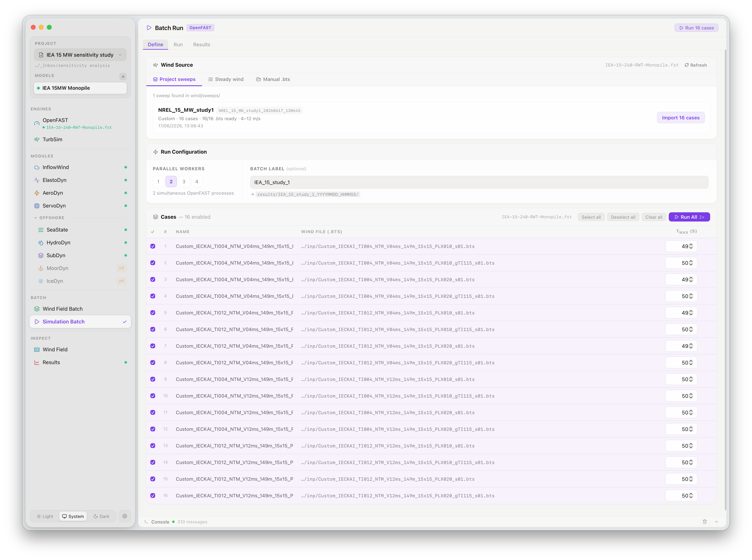The height and width of the screenshot is (560, 752).
Task: Open the ServoDyn module
Action: pos(80,206)
